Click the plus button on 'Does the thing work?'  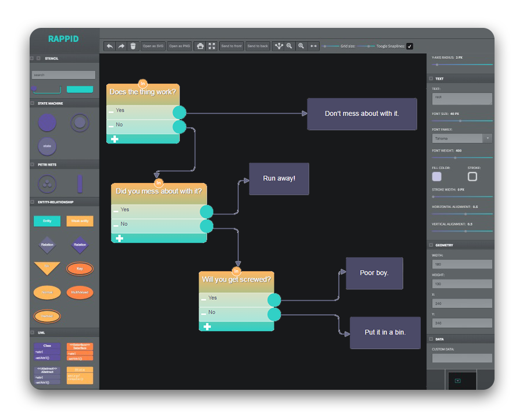[116, 139]
